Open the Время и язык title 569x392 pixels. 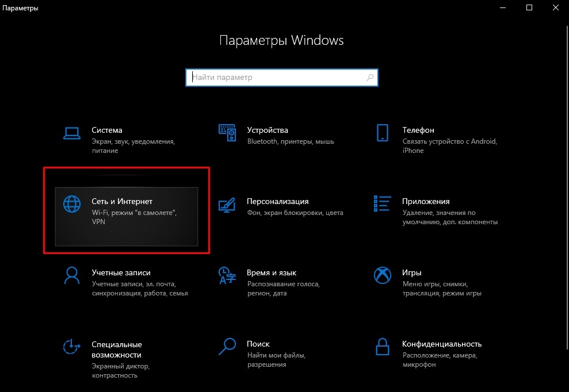coord(272,272)
